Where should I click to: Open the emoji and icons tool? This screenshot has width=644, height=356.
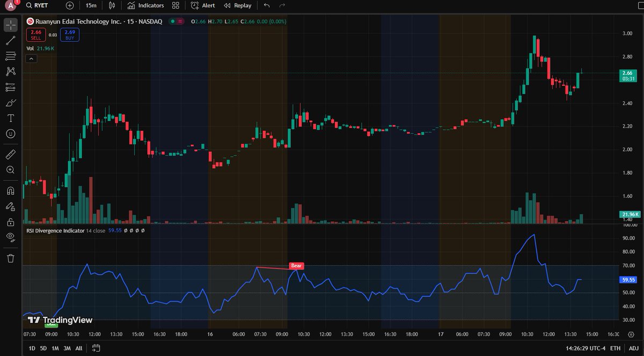[x=10, y=133]
